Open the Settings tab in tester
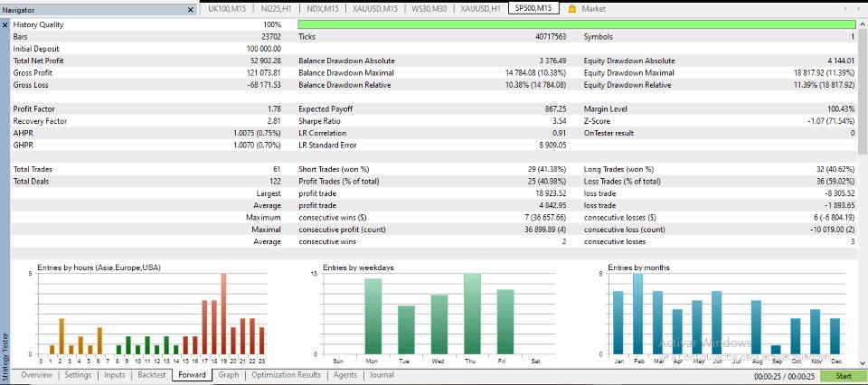Screen dimensions: 868x385 [x=78, y=375]
